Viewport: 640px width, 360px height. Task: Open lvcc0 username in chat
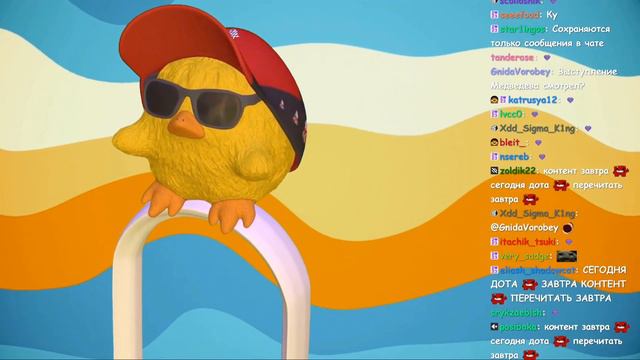(x=511, y=114)
